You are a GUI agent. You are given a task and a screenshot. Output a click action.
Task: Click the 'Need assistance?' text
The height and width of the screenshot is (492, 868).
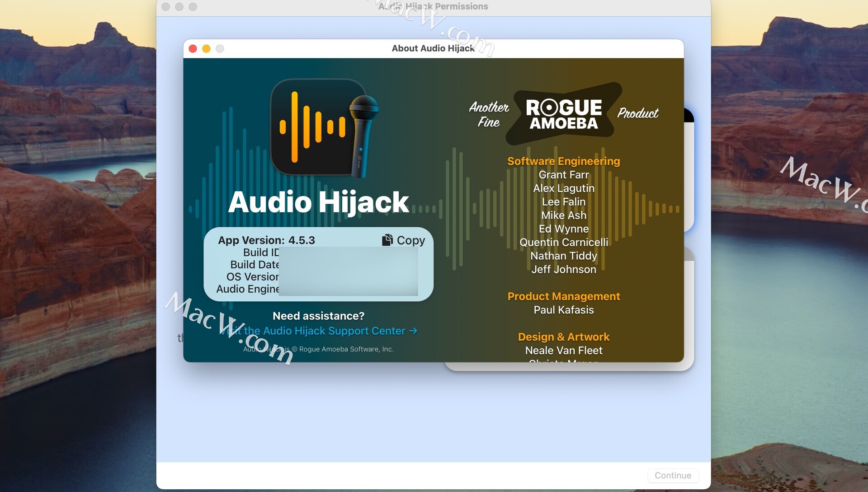318,316
